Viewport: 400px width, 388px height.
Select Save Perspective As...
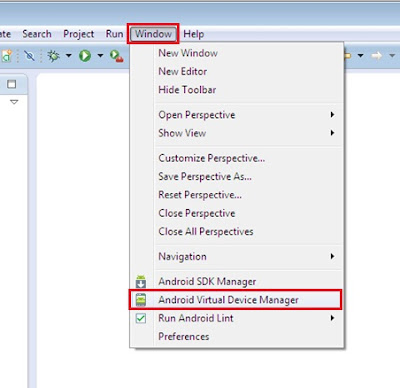pyautogui.click(x=237, y=176)
